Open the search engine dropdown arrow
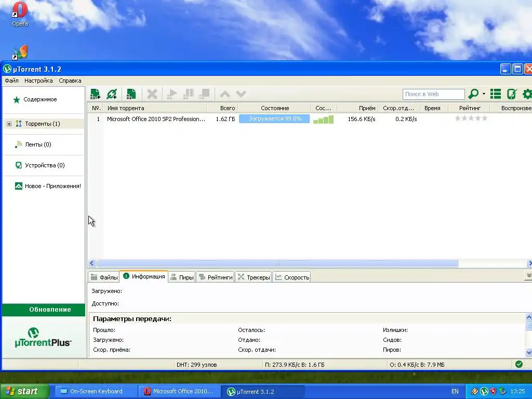The width and height of the screenshot is (532, 399). pos(484,94)
